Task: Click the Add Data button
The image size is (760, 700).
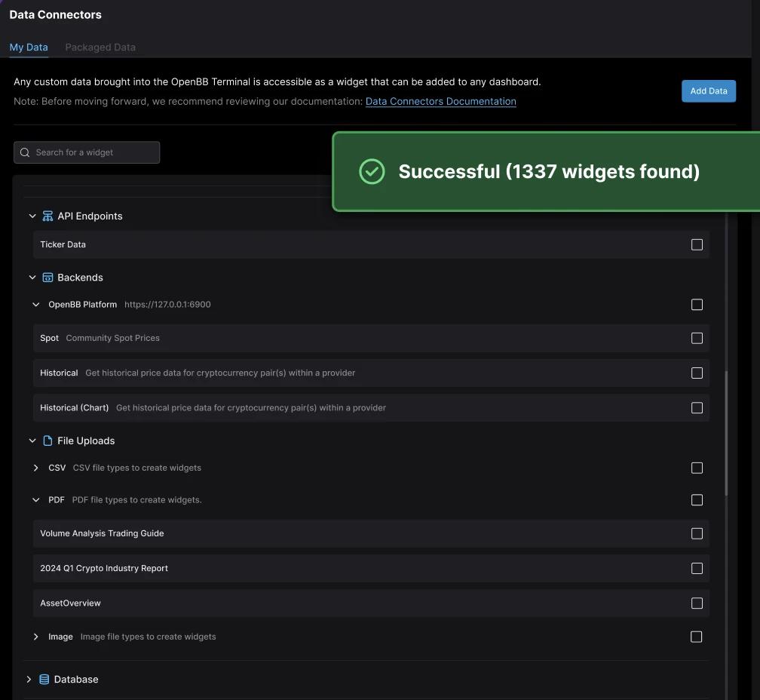Action: click(708, 91)
